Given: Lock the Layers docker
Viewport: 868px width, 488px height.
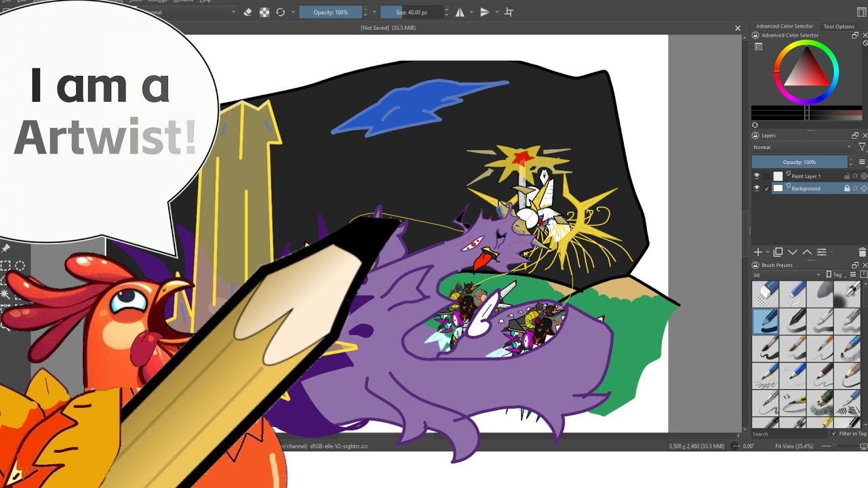Looking at the screenshot, I should pyautogui.click(x=755, y=136).
